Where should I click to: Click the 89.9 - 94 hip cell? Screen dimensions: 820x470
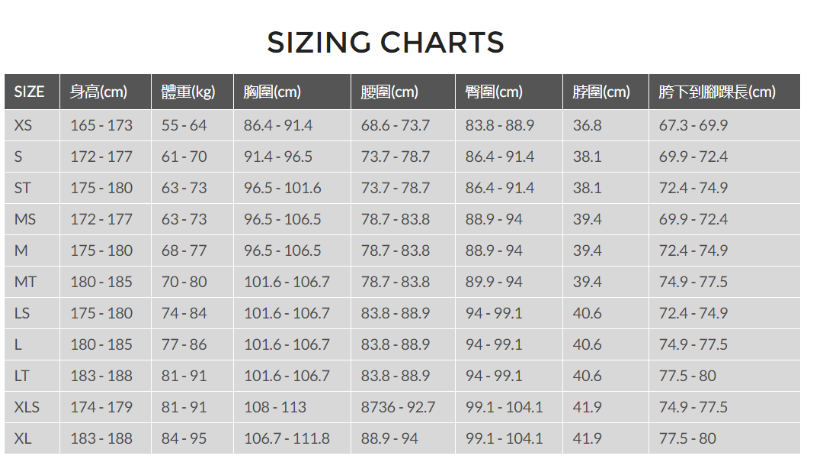click(494, 282)
